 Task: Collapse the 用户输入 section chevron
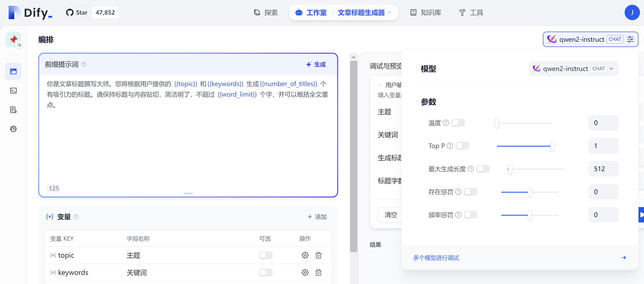[380, 84]
